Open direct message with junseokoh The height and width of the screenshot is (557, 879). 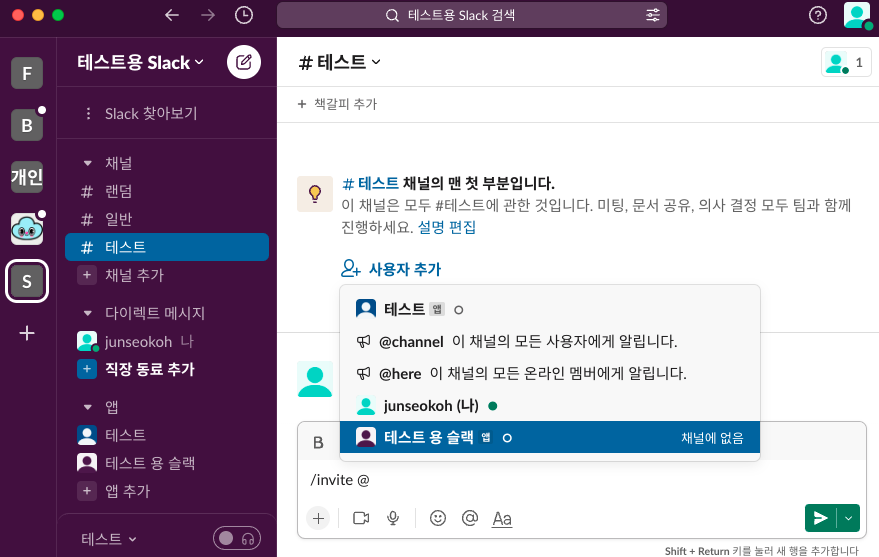pyautogui.click(x=167, y=341)
